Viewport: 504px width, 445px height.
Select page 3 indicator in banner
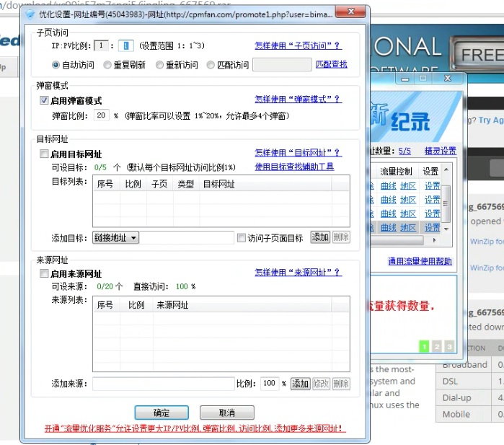[449, 347]
